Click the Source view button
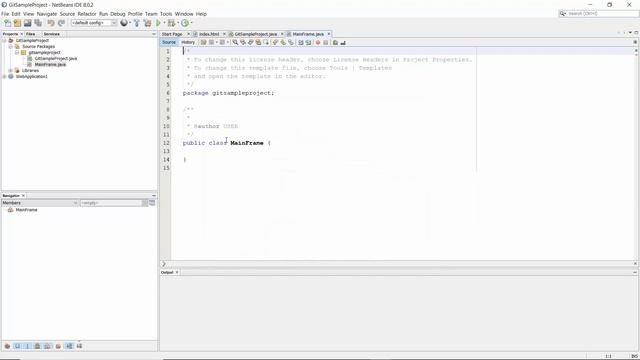 point(169,42)
